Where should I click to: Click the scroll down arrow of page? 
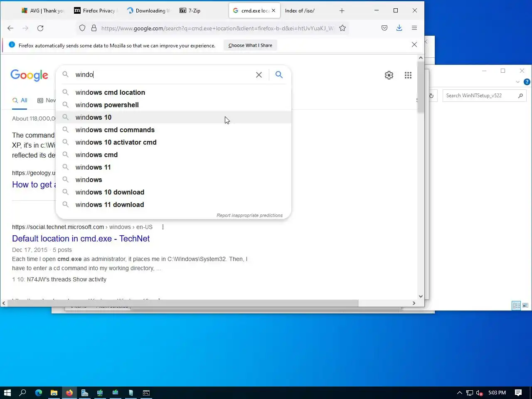421,296
